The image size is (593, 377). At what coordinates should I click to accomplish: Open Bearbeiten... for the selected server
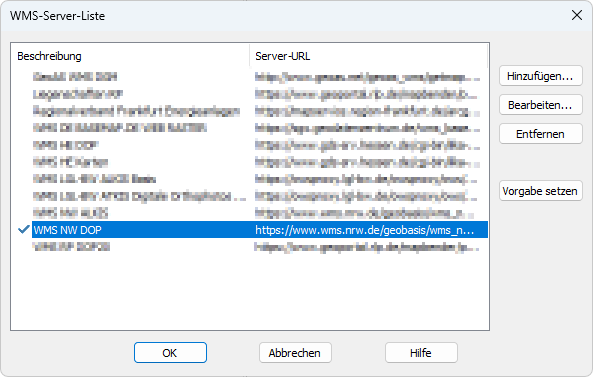tap(540, 105)
